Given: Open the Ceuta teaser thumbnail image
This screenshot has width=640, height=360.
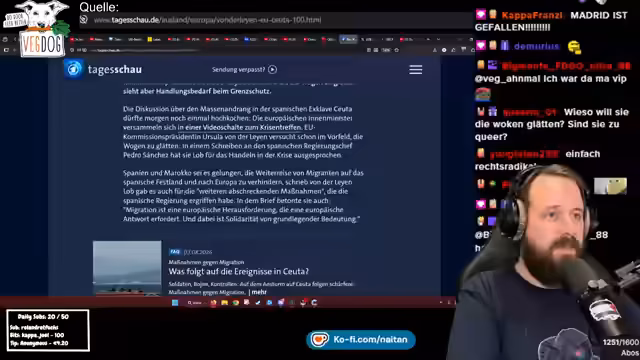Looking at the screenshot, I should click(x=127, y=268).
